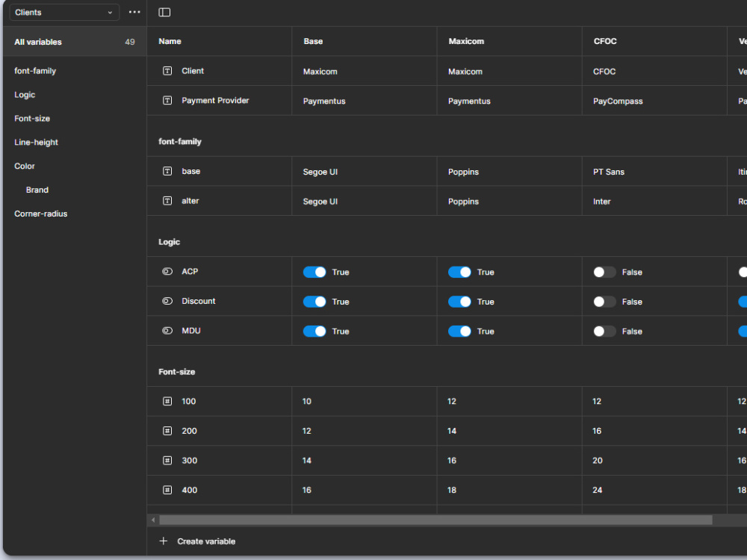Click the horizontal scrollbar thumb
This screenshot has width=747, height=560.
click(436, 520)
